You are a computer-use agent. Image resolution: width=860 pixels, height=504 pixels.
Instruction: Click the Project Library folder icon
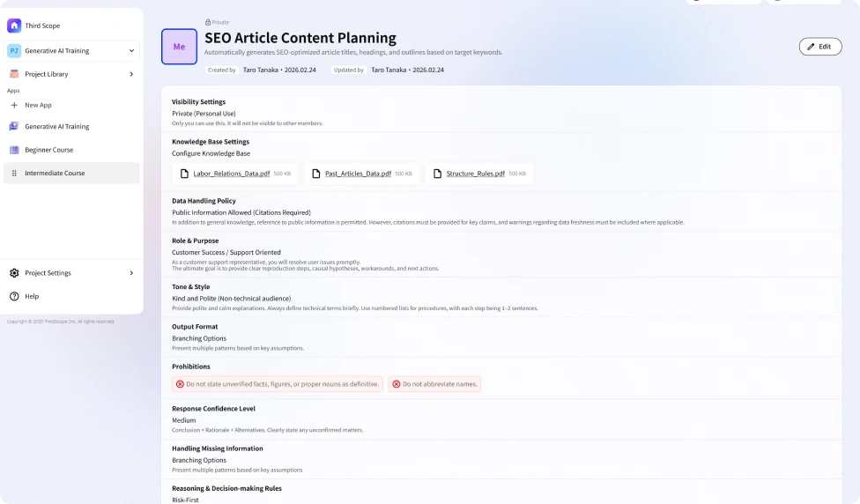click(14, 74)
